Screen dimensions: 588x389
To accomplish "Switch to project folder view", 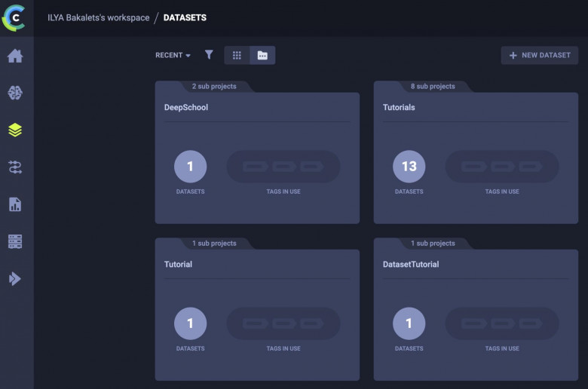I will click(262, 55).
